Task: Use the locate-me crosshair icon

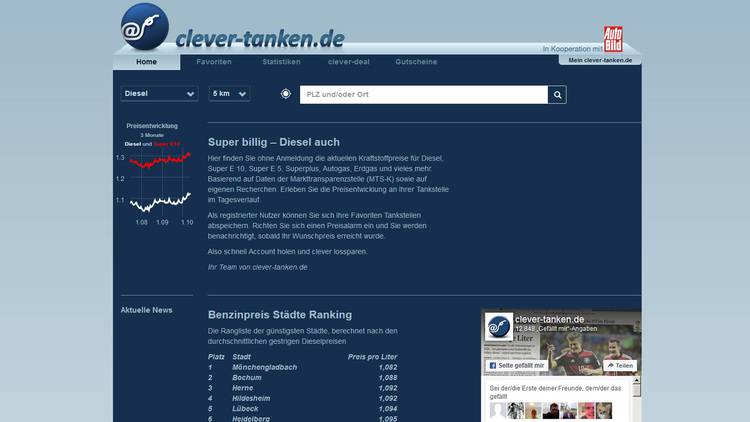Action: [286, 94]
